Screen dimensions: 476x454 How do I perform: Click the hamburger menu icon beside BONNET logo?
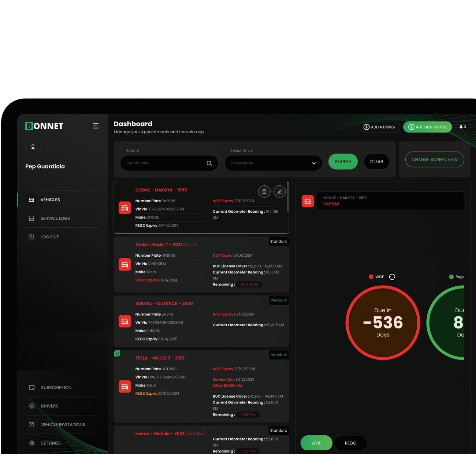[96, 126]
